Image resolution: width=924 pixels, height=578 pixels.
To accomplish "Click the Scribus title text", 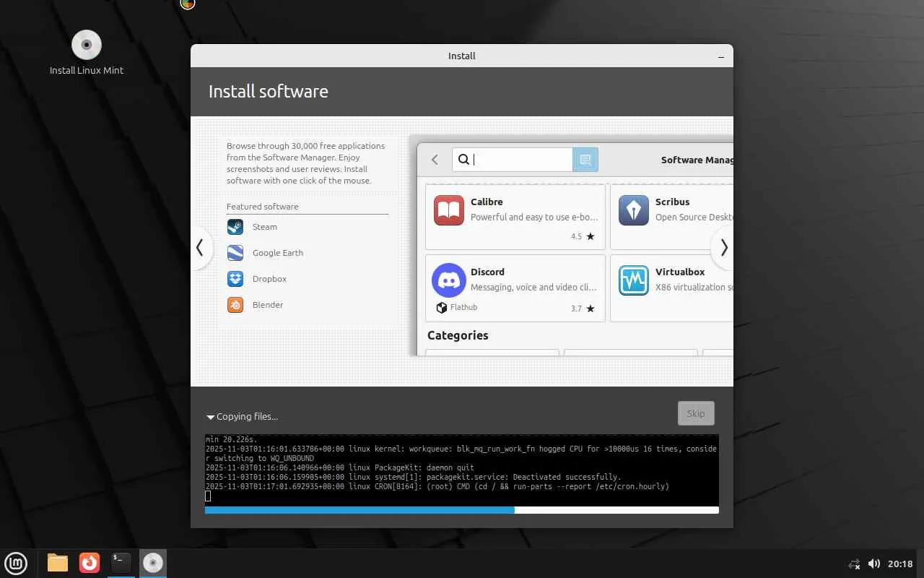I will (x=672, y=202).
